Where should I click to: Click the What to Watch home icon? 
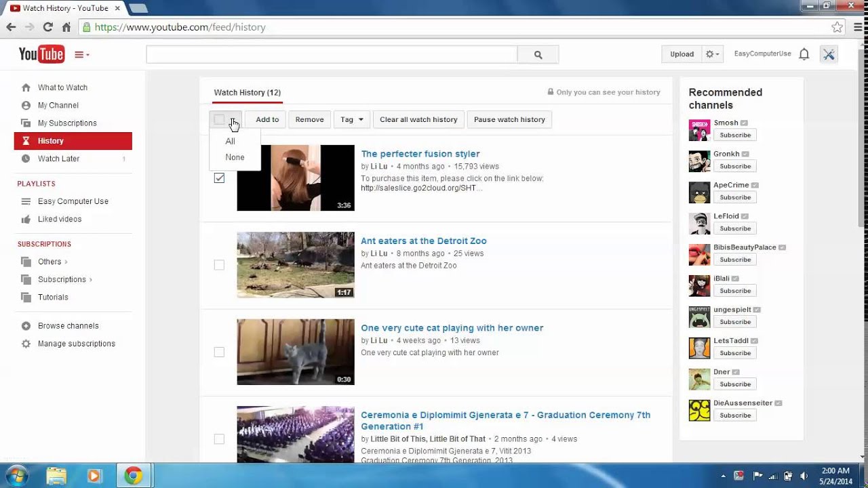[x=26, y=87]
